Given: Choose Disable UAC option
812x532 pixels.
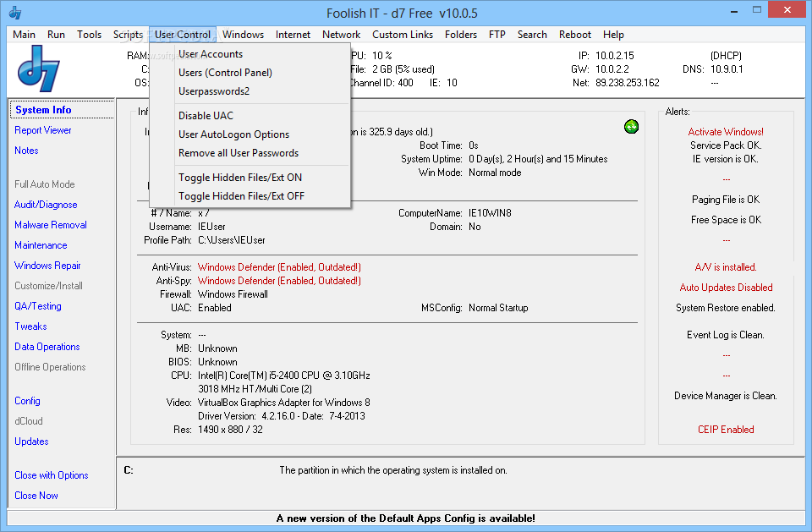Looking at the screenshot, I should coord(250,116).
